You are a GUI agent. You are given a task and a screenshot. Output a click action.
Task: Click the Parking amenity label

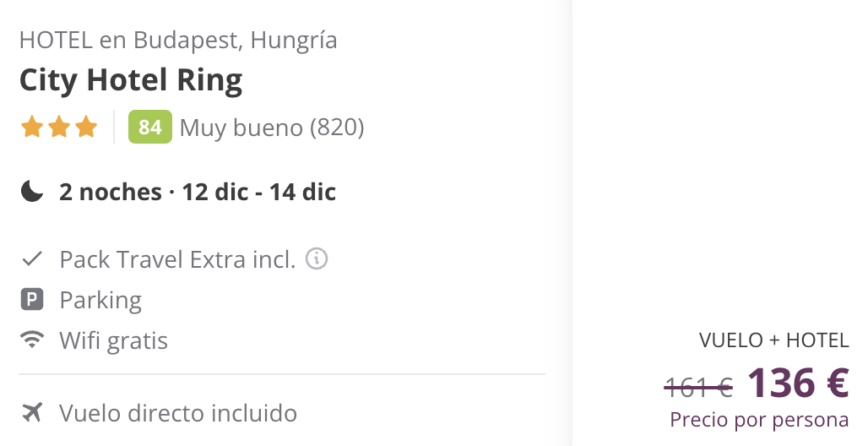pyautogui.click(x=100, y=300)
